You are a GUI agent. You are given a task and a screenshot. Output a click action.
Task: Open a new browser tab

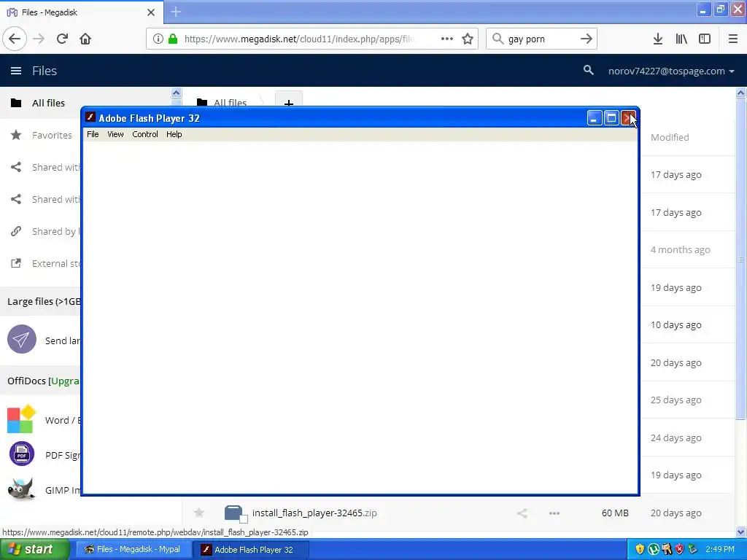click(176, 12)
